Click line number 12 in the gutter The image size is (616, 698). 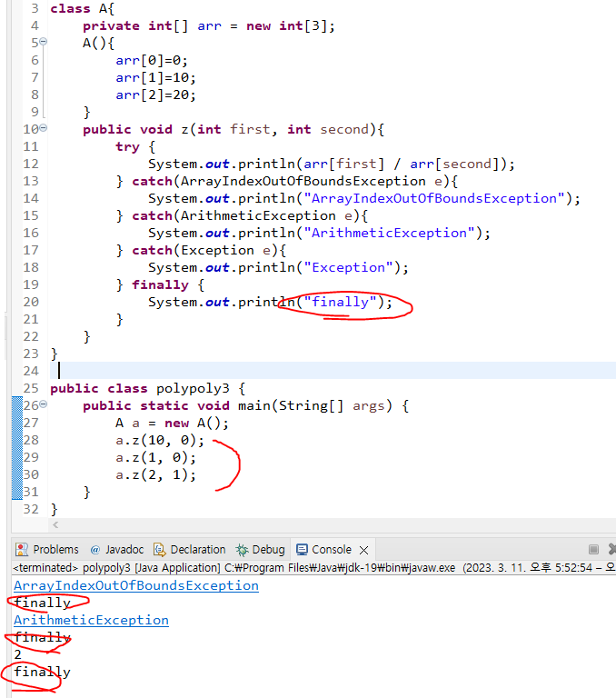pyautogui.click(x=31, y=164)
